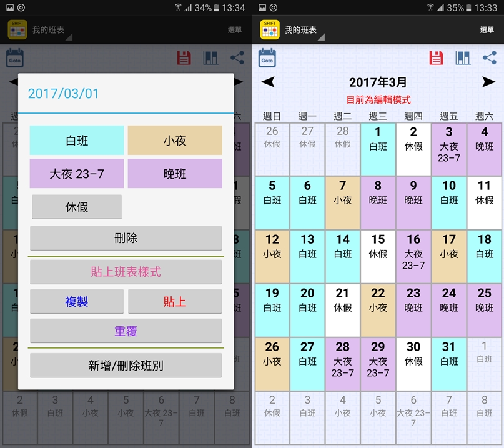Open 新增/刪除班別 option

click(126, 366)
